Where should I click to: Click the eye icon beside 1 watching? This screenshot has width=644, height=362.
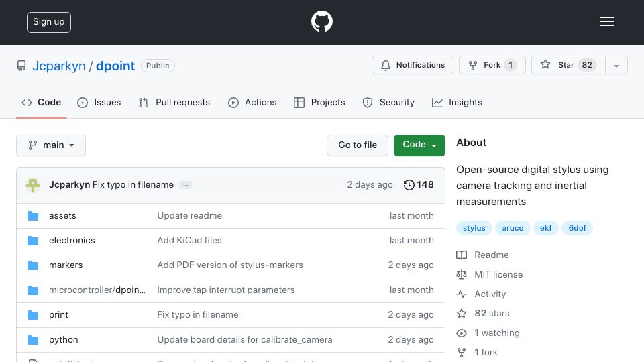click(462, 333)
